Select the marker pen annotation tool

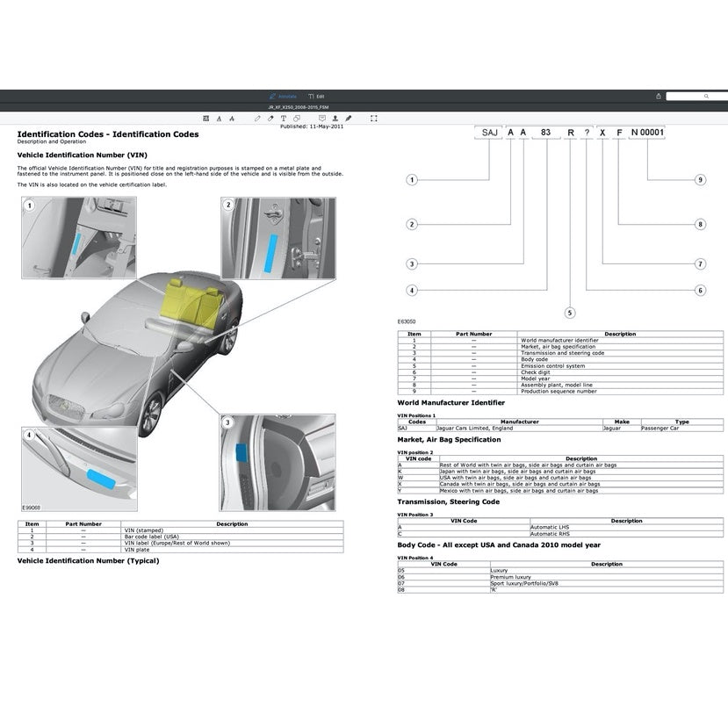[349, 119]
